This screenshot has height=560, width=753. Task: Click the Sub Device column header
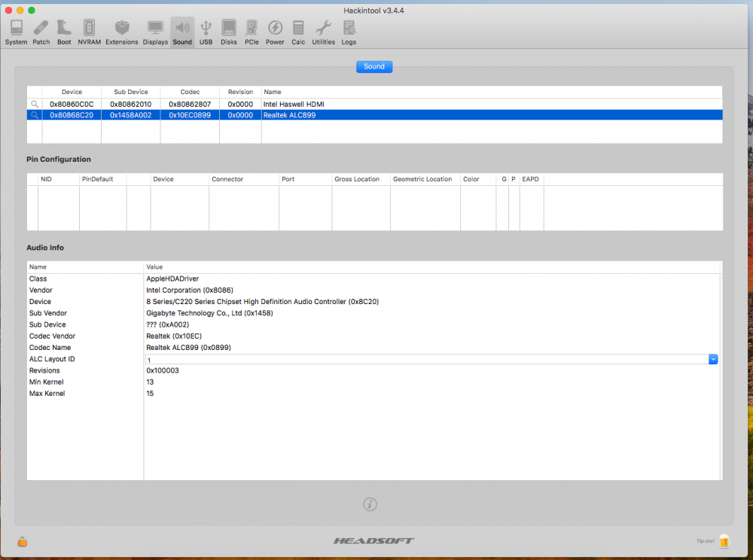coord(130,92)
